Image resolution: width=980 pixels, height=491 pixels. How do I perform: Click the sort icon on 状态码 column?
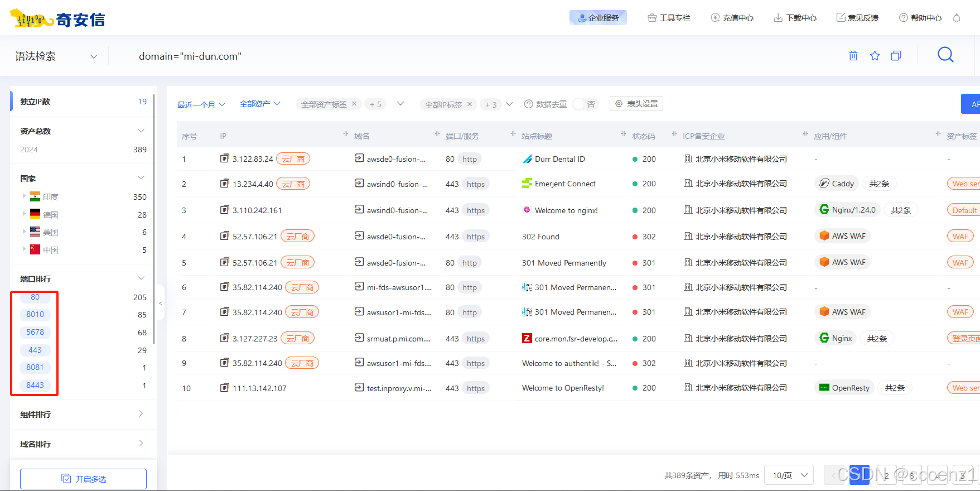[x=674, y=134]
